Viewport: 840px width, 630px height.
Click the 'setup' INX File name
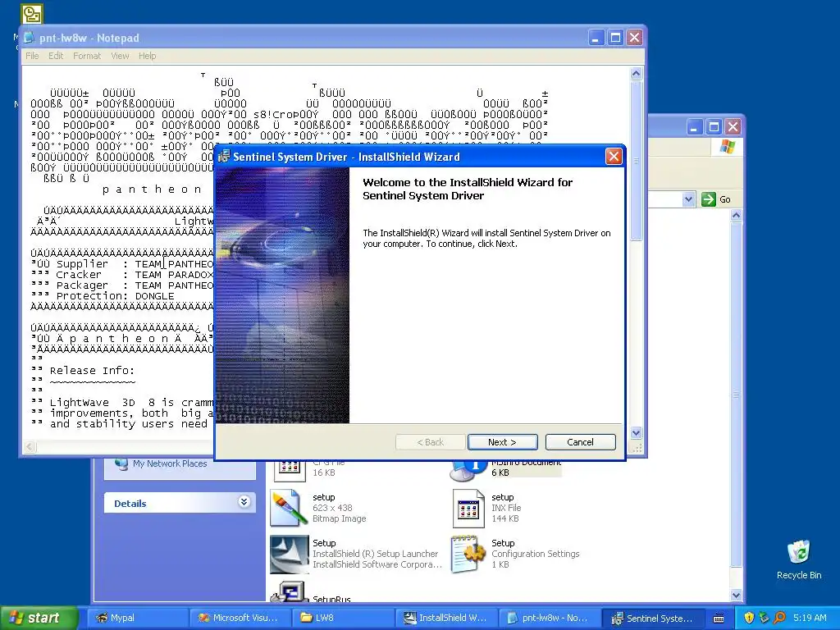tap(503, 497)
